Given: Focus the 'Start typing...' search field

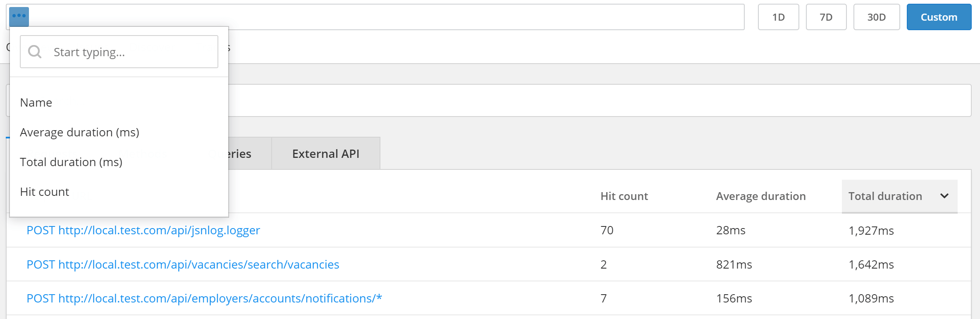Looking at the screenshot, I should point(119,52).
